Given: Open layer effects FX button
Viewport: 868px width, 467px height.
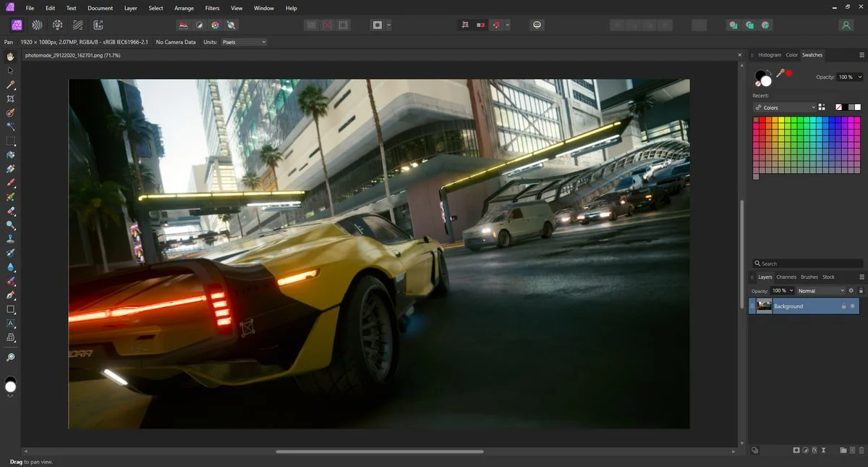Looking at the screenshot, I should click(815, 450).
